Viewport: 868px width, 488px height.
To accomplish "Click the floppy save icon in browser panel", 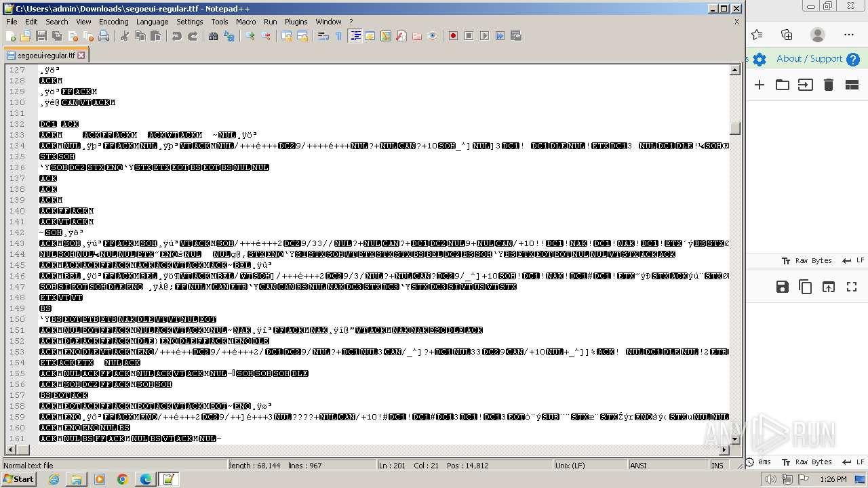I will 782,287.
